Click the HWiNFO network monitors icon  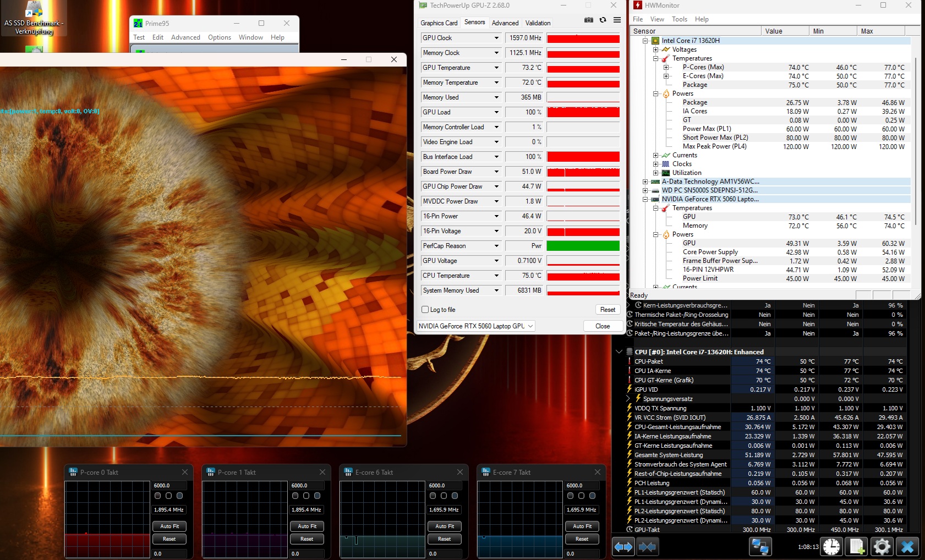coord(760,547)
